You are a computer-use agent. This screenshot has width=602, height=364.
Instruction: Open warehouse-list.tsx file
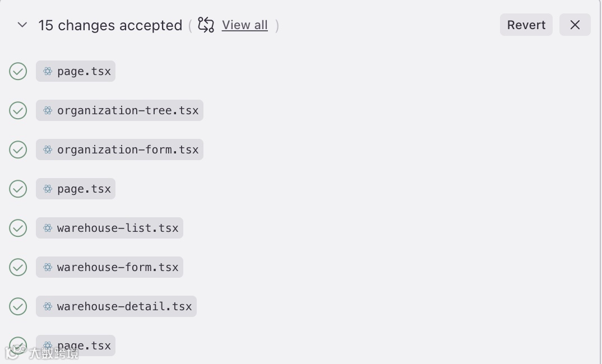pyautogui.click(x=118, y=228)
